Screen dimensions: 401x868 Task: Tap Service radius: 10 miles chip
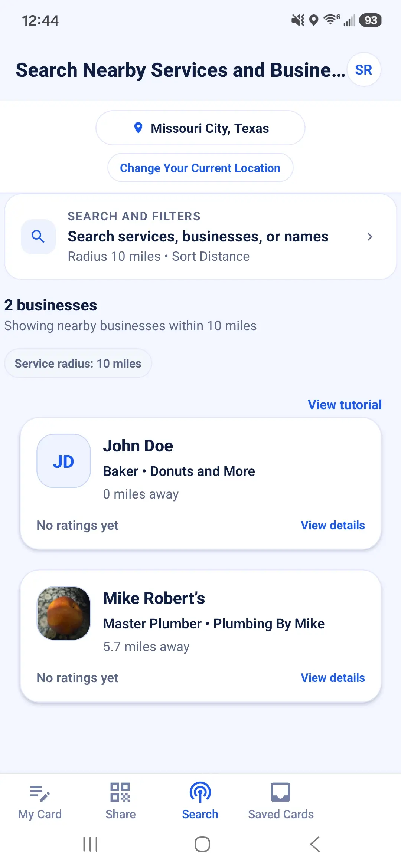point(78,363)
